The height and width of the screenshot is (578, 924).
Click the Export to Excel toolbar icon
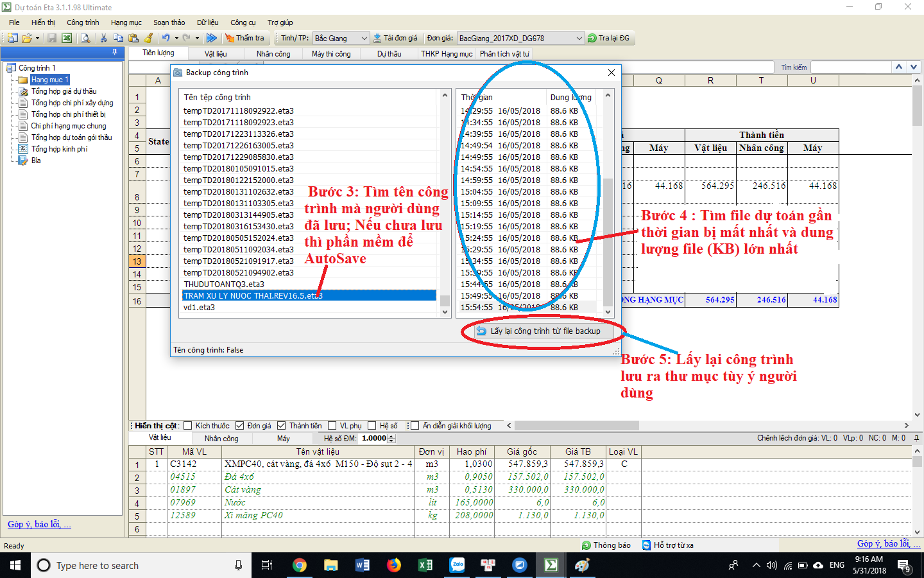tap(66, 39)
